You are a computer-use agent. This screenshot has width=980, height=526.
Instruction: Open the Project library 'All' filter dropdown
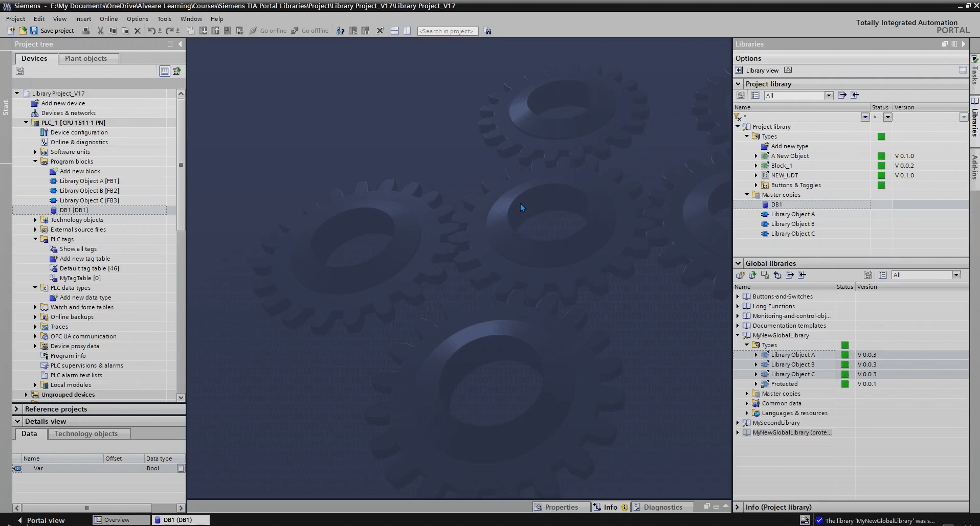[x=828, y=96]
